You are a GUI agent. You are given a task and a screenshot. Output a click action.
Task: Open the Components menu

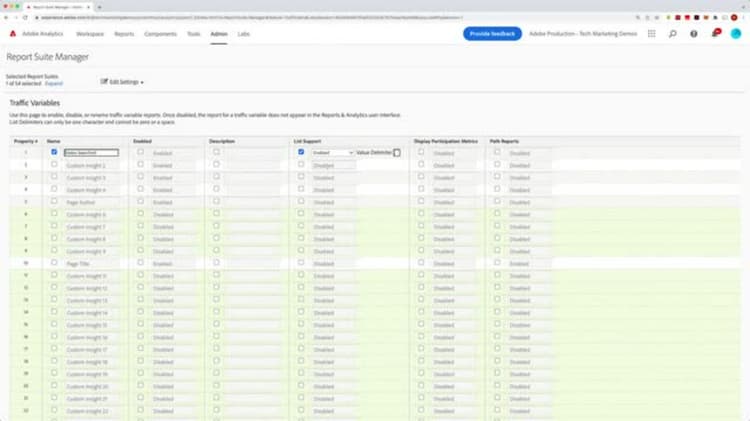[x=160, y=34]
